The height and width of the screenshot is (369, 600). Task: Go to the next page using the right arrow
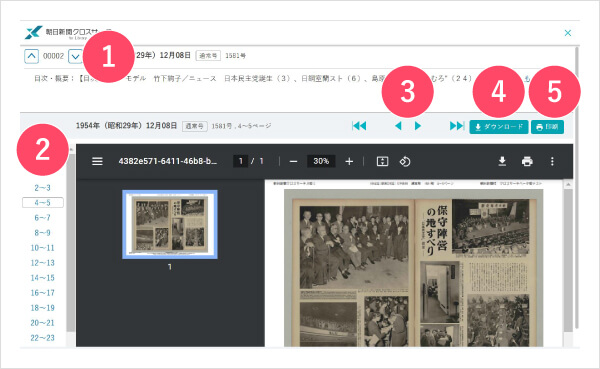pos(418,126)
